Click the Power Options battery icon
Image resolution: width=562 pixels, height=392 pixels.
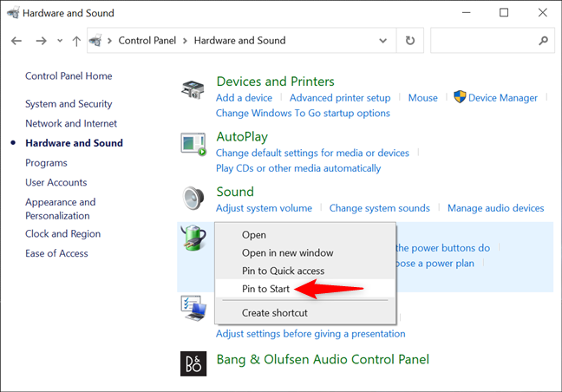[x=193, y=238]
